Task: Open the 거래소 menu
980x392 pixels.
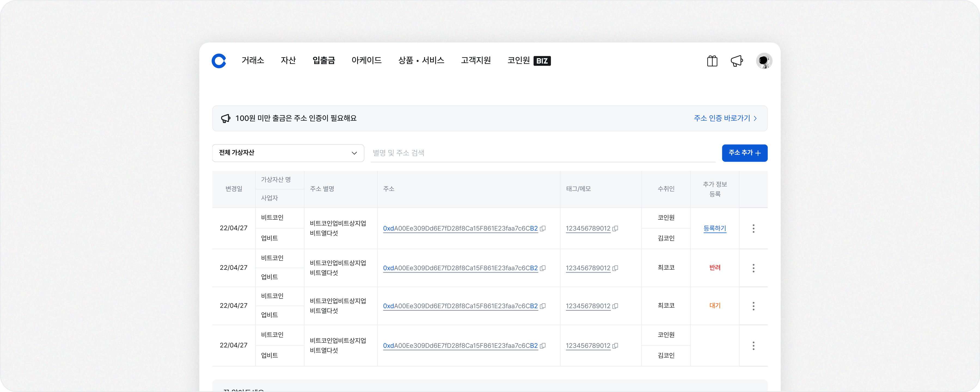Action: point(253,60)
